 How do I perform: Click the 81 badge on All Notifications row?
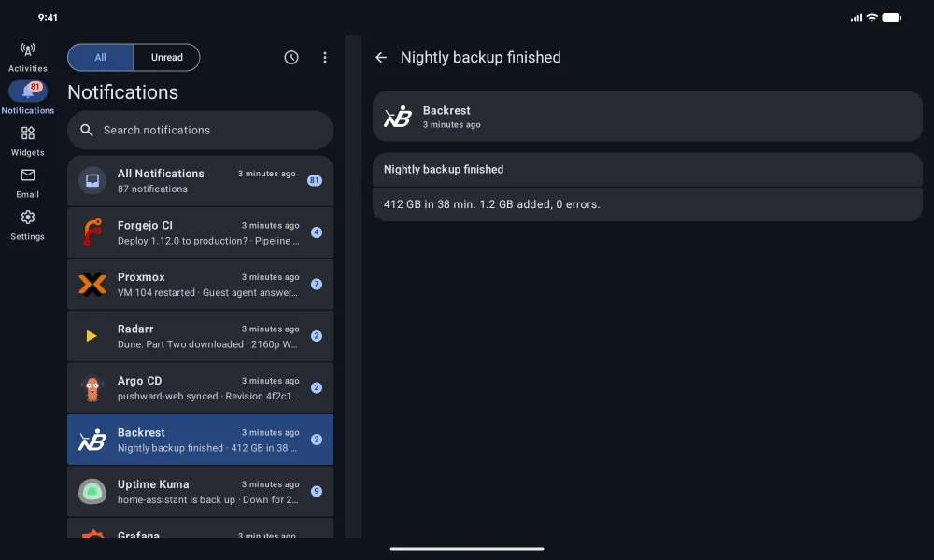point(315,180)
